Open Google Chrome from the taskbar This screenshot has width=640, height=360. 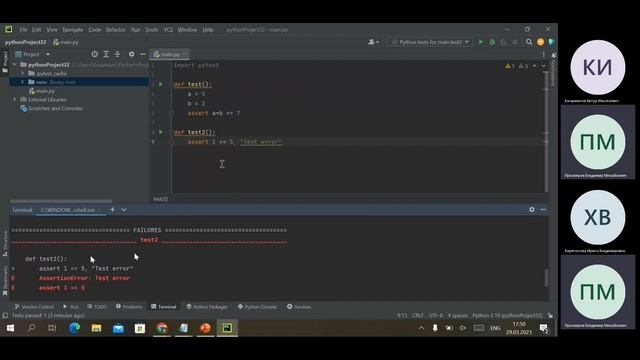[162, 328]
